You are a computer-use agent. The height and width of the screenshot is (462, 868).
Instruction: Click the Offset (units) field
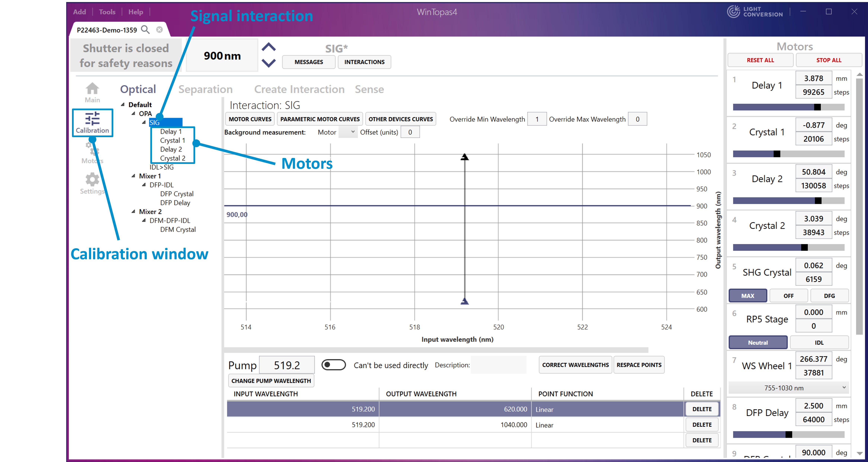coord(410,132)
